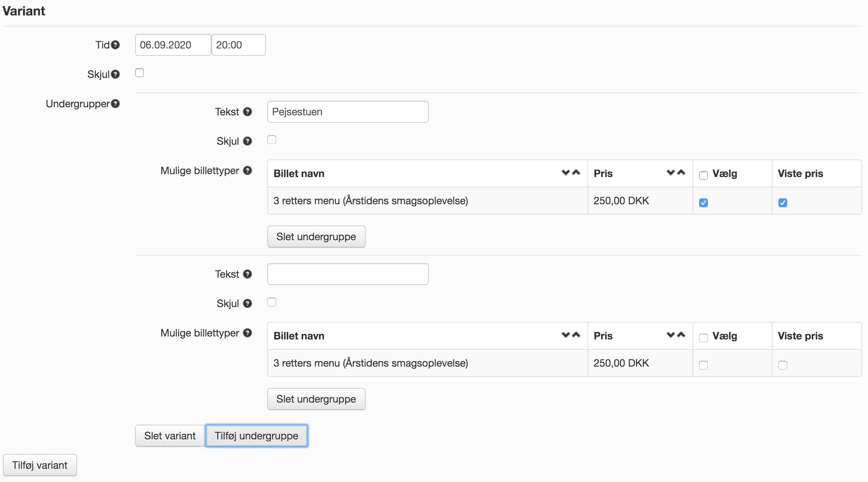Sort Billet navn descending in first table

pyautogui.click(x=566, y=172)
